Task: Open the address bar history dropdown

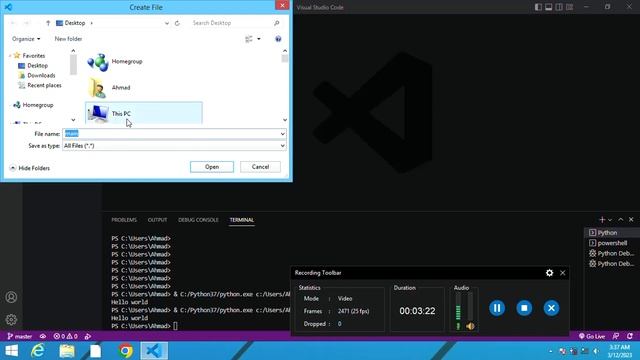Action: 167,23
